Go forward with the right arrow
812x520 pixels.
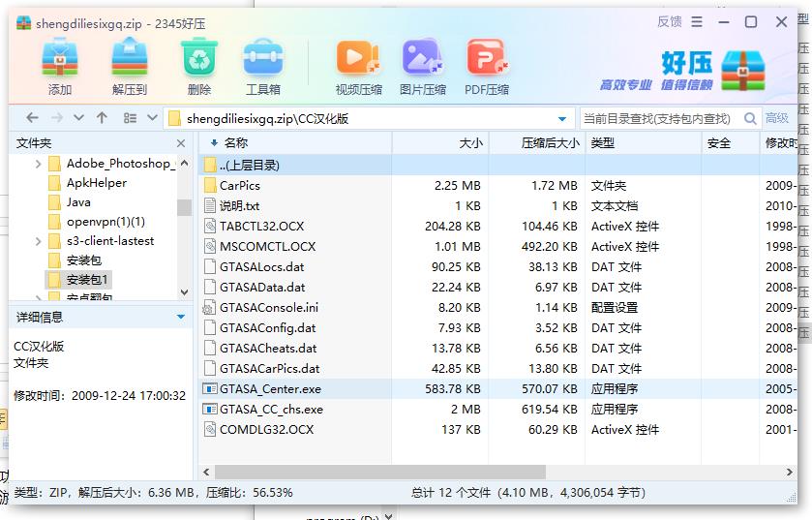point(56,118)
